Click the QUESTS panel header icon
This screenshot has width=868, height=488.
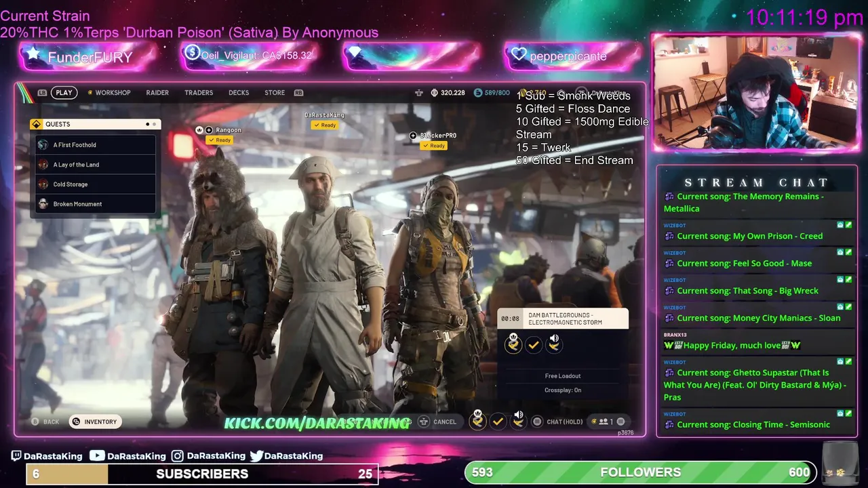coord(37,124)
